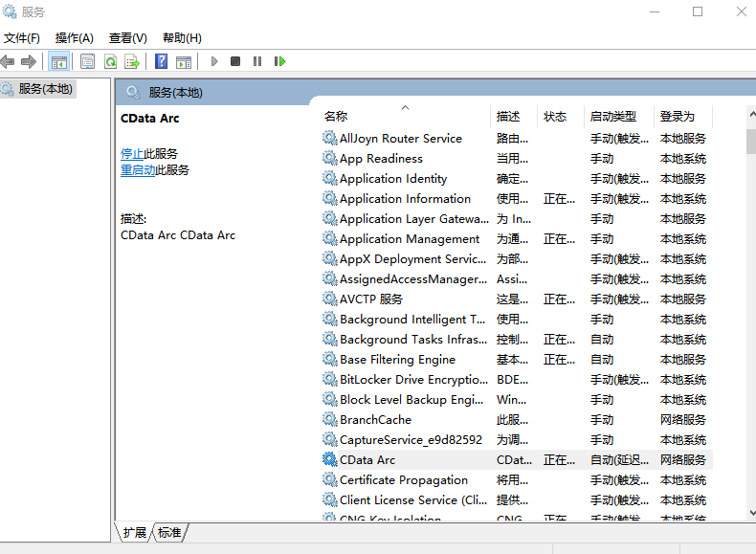The image size is (756, 554).
Task: Open the 查看(V) menu
Action: point(128,38)
